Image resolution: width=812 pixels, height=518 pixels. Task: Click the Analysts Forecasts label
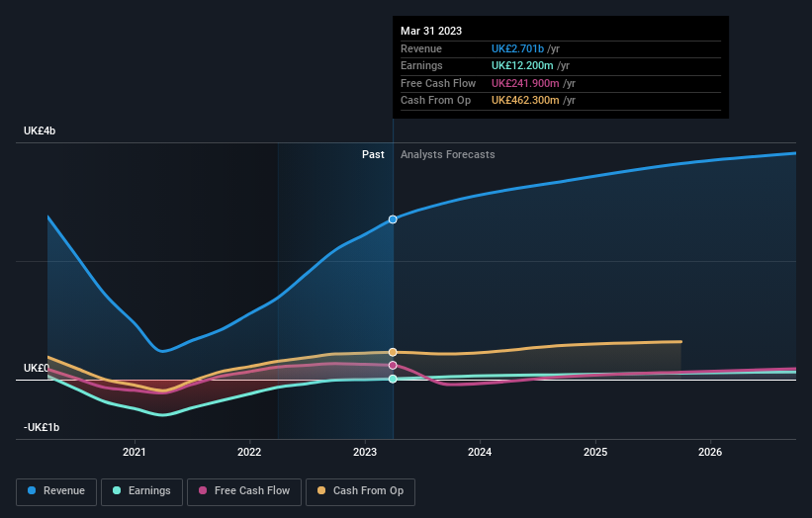point(447,155)
